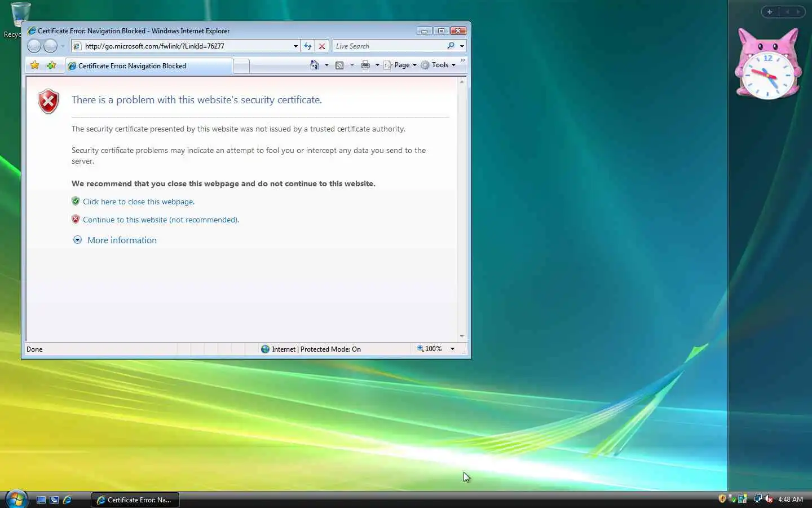Image resolution: width=812 pixels, height=508 pixels.
Task: Close the Internet Explorer window
Action: 458,30
